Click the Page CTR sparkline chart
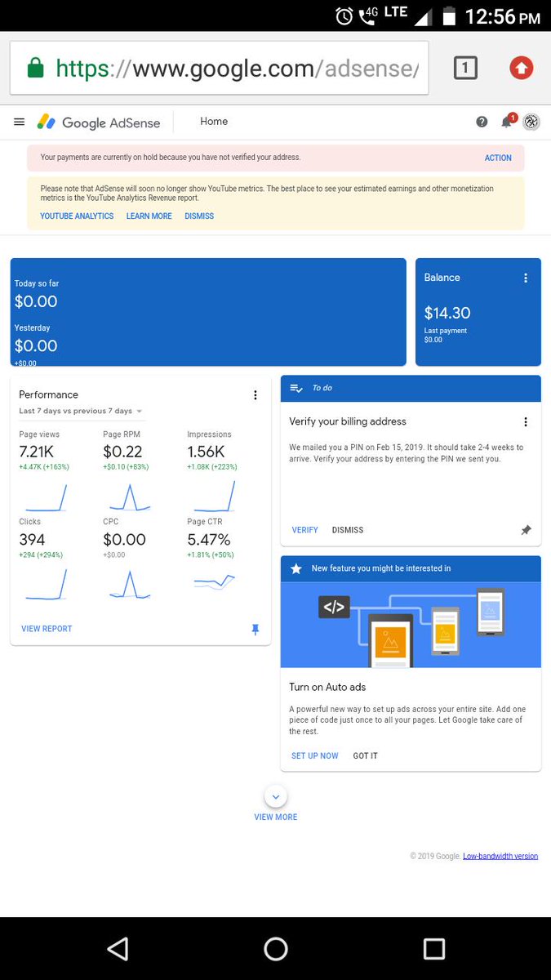The width and height of the screenshot is (551, 980). [214, 581]
